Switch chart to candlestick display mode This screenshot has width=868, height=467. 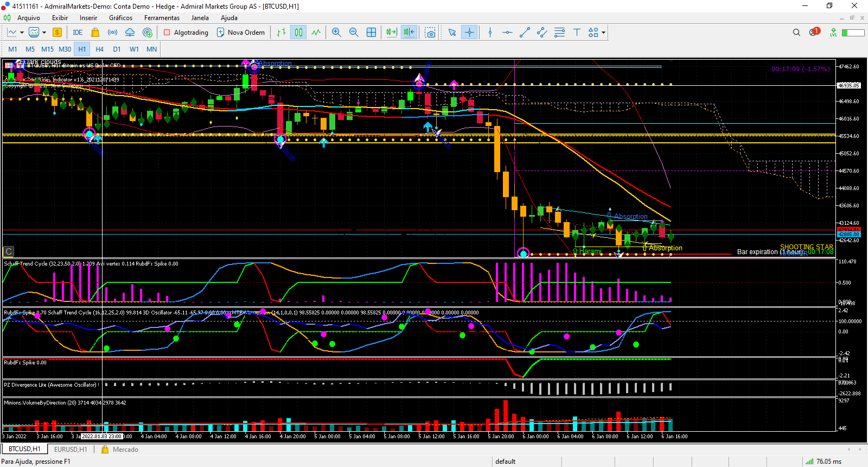(x=298, y=33)
